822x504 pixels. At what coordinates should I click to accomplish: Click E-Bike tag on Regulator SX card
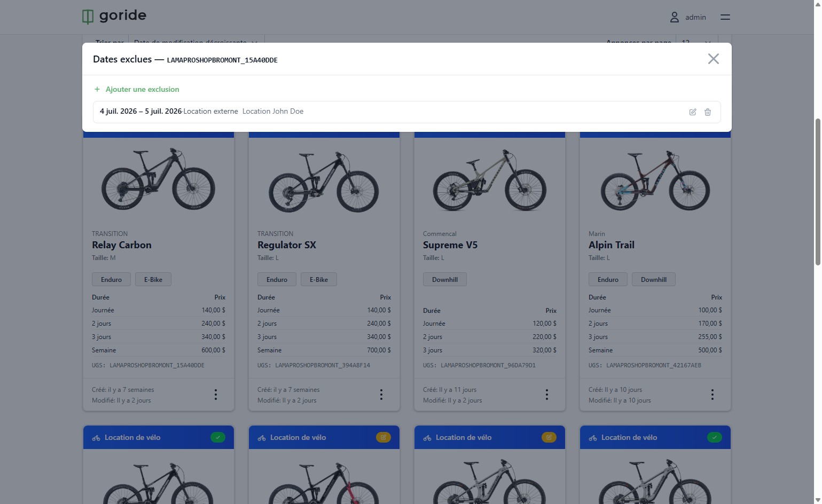click(319, 279)
